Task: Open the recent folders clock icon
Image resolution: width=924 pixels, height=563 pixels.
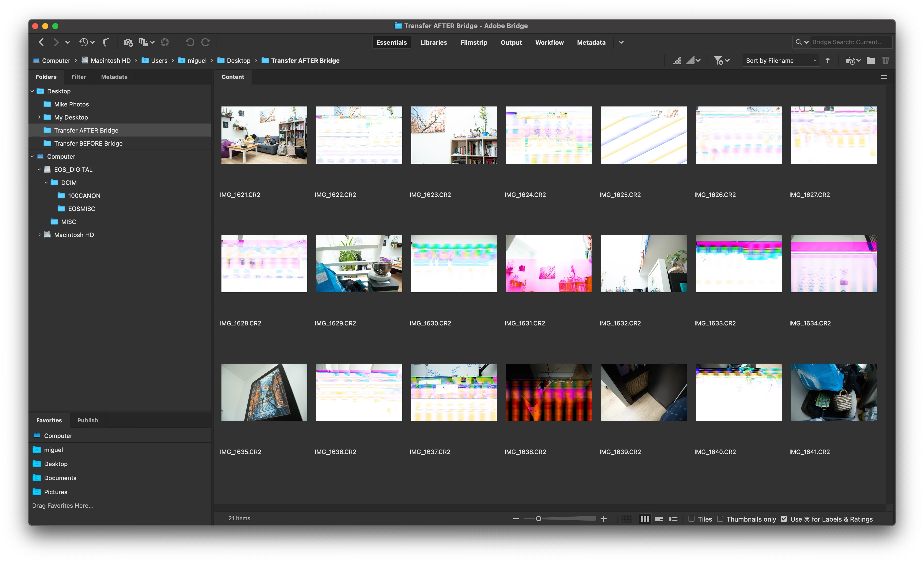Action: (850, 60)
